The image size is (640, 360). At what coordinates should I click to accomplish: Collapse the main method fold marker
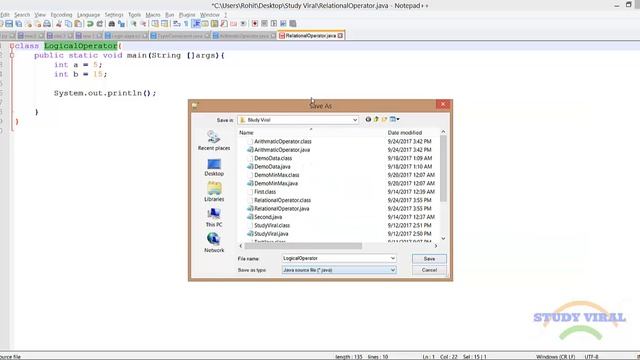pos(12,55)
